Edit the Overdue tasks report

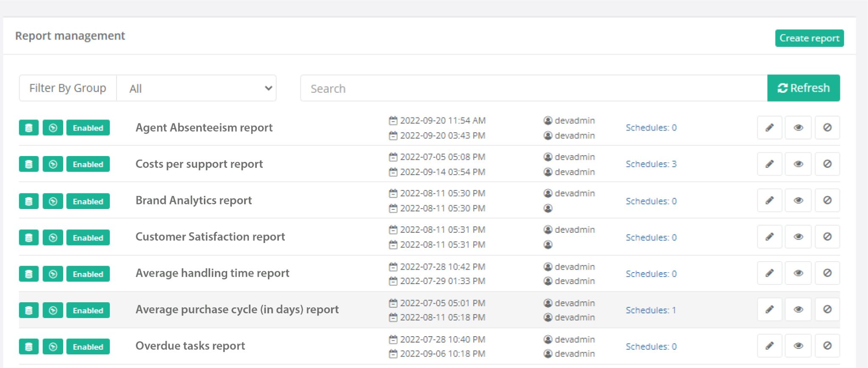tap(770, 346)
